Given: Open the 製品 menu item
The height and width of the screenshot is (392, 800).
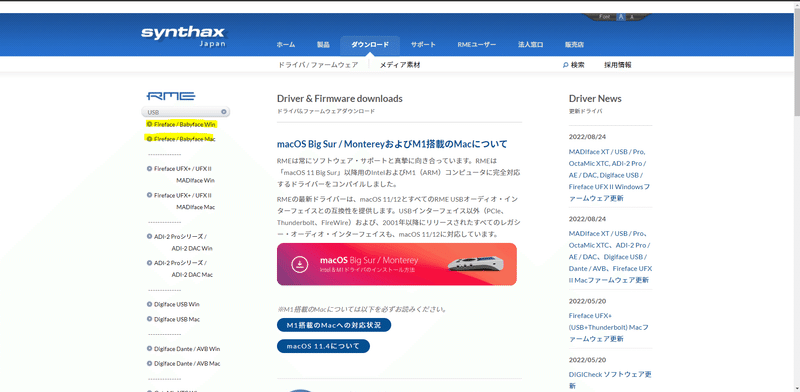Looking at the screenshot, I should pyautogui.click(x=323, y=45).
